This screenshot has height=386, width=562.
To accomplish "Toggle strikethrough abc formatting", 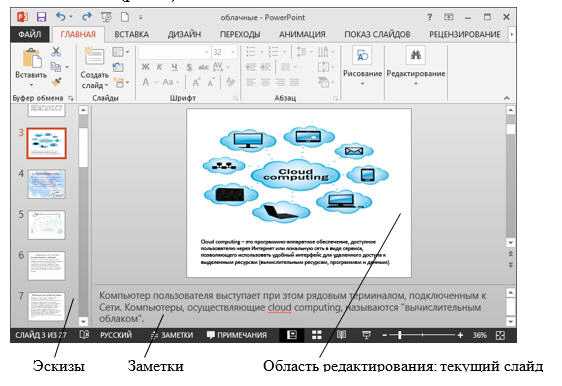I will 204,67.
